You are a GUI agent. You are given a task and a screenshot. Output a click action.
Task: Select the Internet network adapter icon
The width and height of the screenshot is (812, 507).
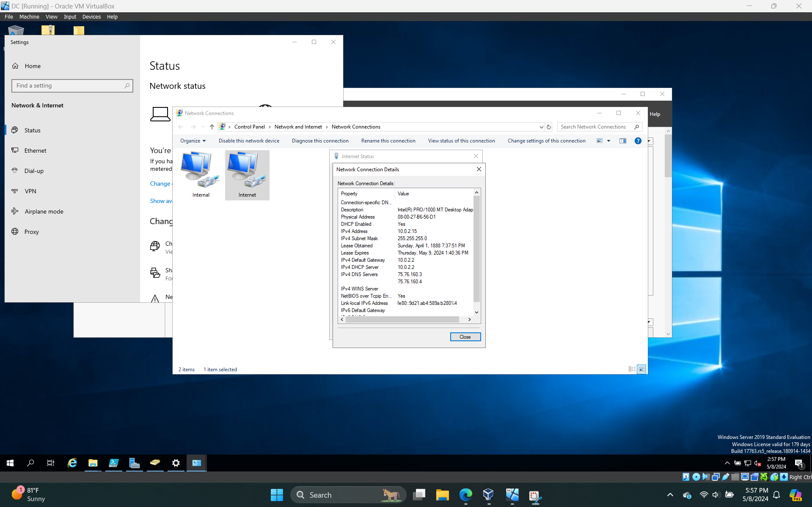[x=247, y=175]
